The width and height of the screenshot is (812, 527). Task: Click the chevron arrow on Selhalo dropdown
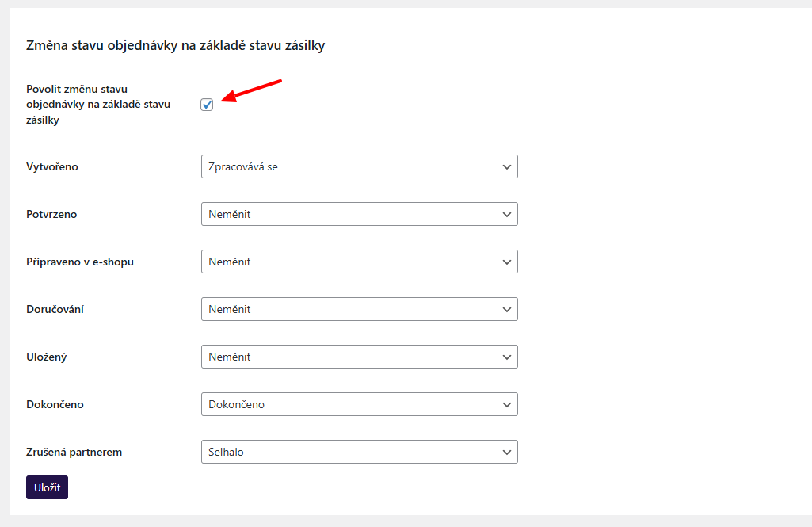click(x=507, y=452)
